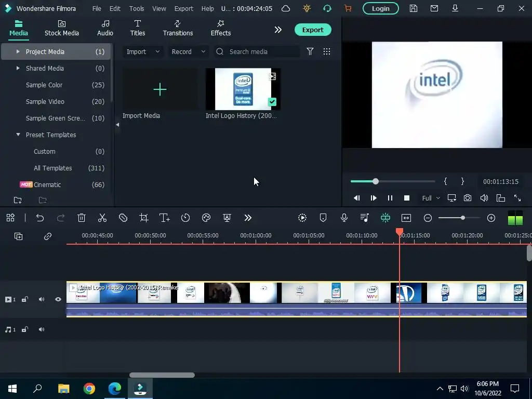This screenshot has height=399, width=532.
Task: Undo the last edit in timeline toolbar
Action: [x=40, y=218]
